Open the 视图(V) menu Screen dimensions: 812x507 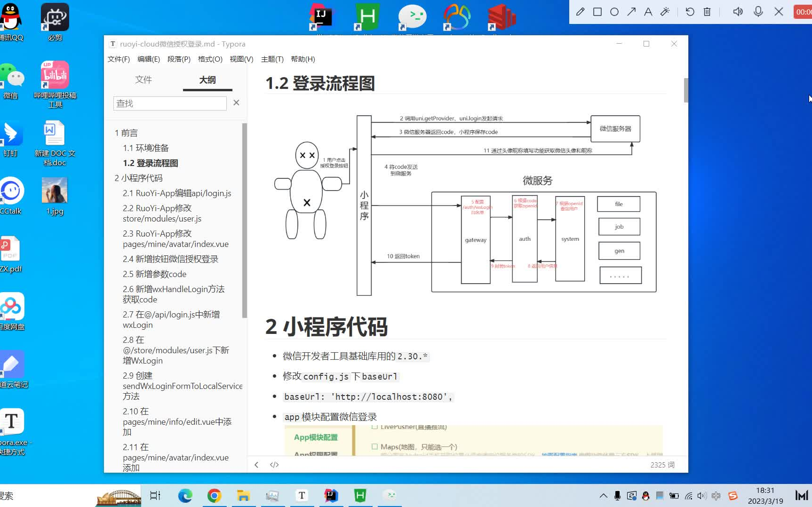tap(241, 59)
